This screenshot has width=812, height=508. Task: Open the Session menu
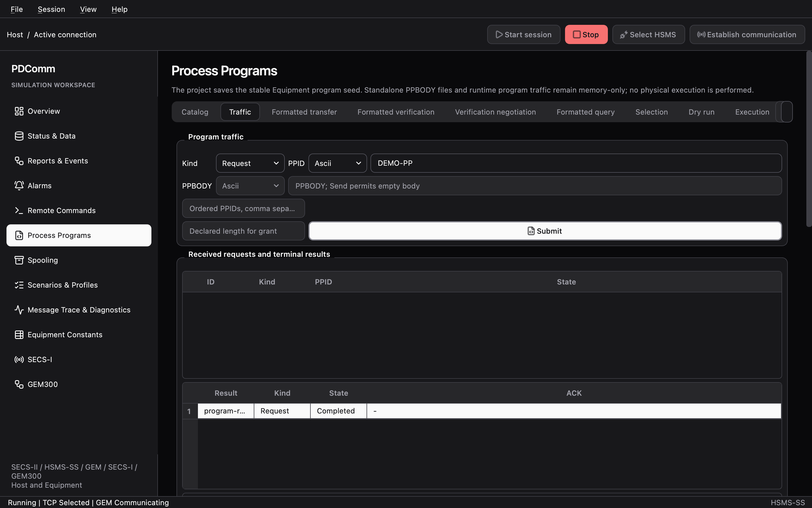(51, 9)
